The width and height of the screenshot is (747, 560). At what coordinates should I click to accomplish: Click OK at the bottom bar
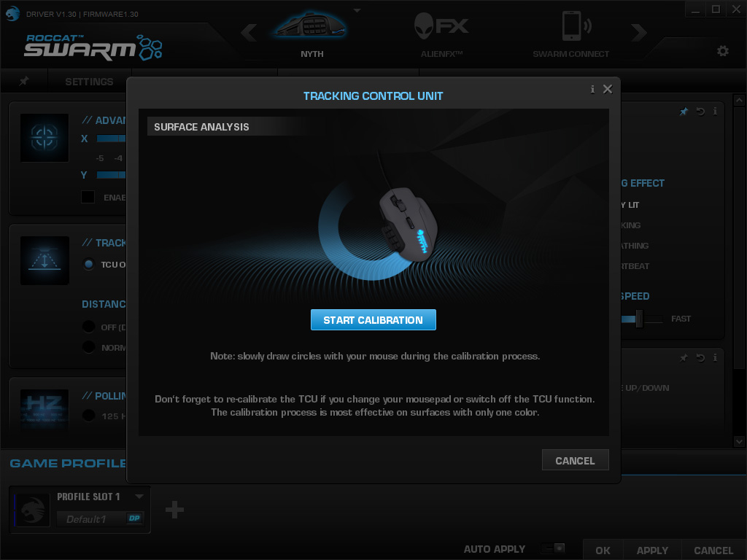coord(603,551)
